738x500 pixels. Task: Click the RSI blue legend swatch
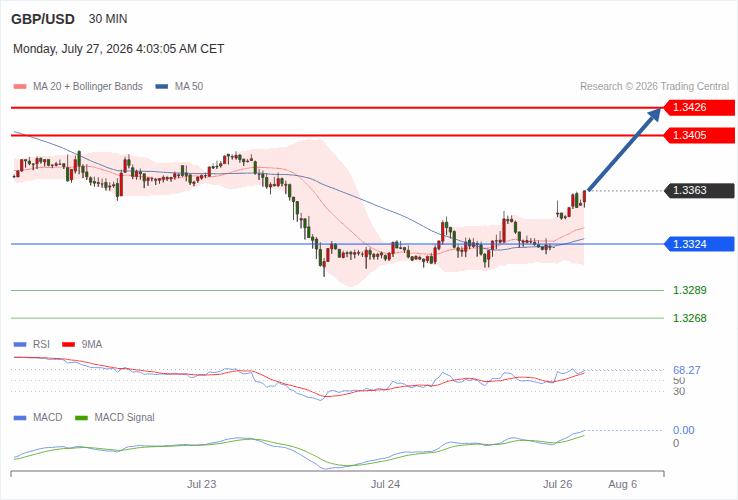pyautogui.click(x=20, y=345)
